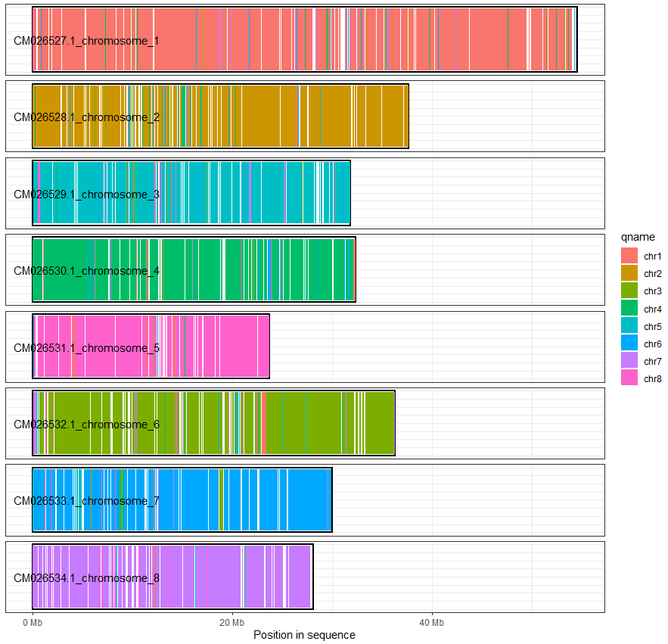Click the 20 Mb axis tick label

pyautogui.click(x=232, y=622)
